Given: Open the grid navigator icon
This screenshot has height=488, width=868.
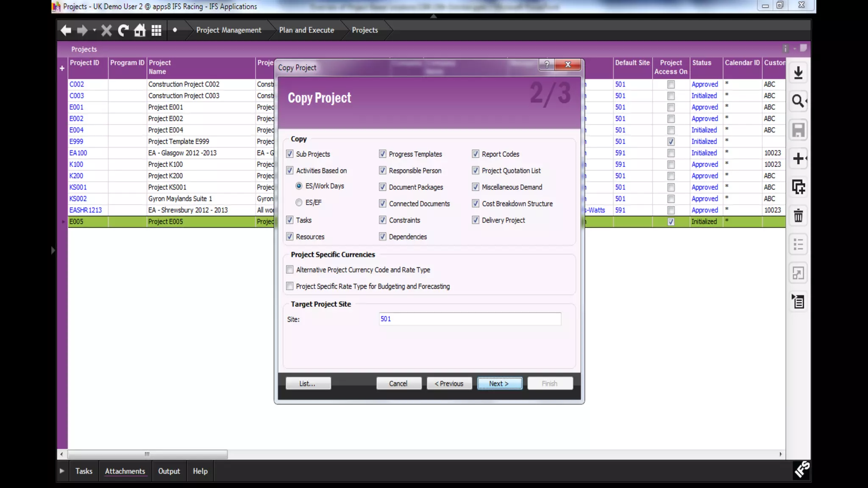Looking at the screenshot, I should [x=156, y=30].
